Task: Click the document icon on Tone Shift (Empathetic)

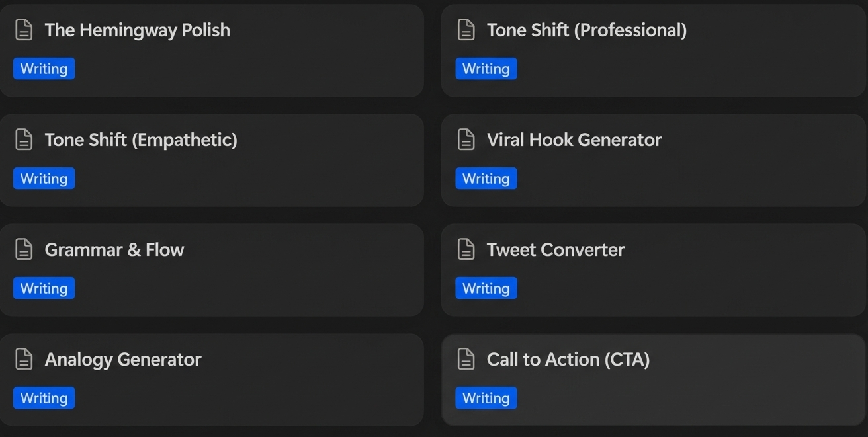Action: tap(24, 139)
